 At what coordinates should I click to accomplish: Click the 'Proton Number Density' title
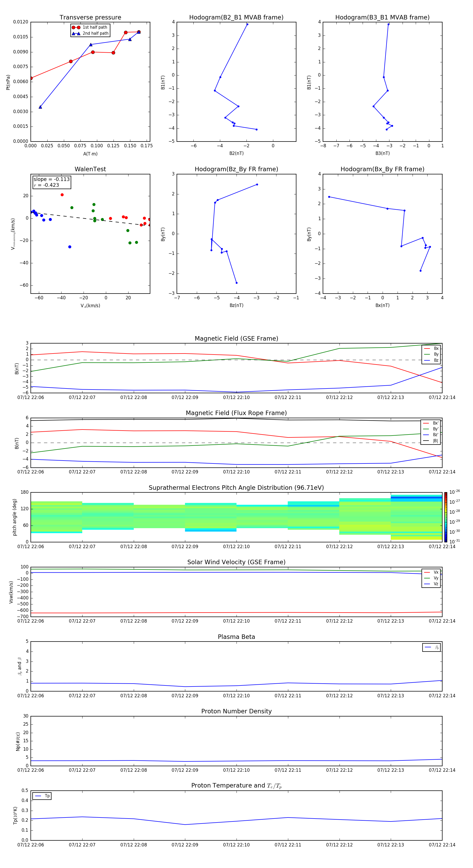click(x=236, y=711)
